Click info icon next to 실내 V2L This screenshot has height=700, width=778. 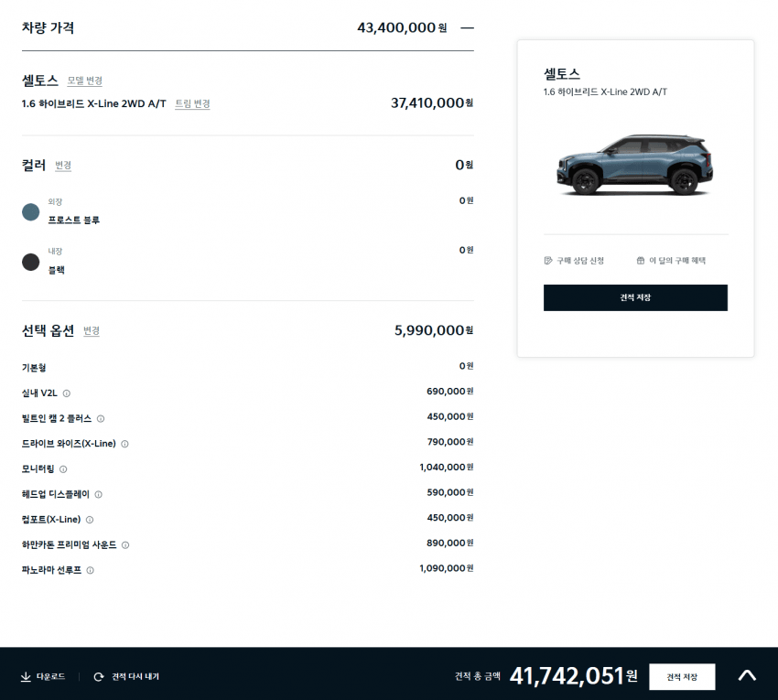(x=67, y=393)
